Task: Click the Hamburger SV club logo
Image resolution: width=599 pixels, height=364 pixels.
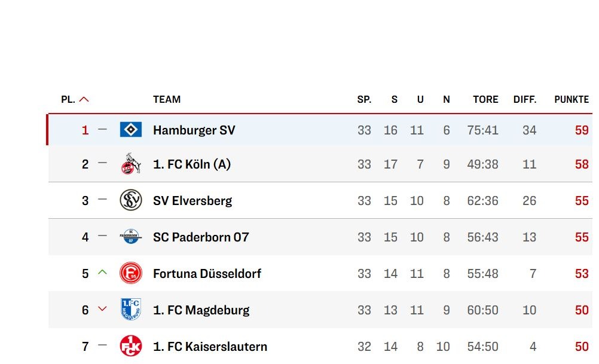Action: coord(131,130)
